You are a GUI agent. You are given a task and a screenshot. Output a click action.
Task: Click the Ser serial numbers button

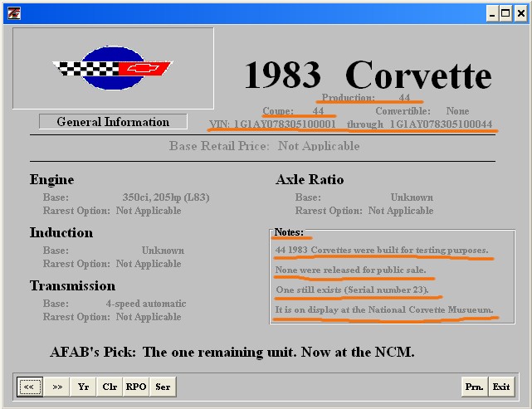tap(163, 387)
